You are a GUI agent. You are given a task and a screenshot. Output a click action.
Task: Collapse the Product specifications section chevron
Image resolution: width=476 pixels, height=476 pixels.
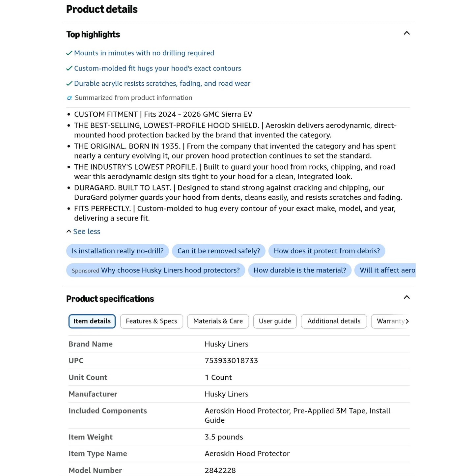pyautogui.click(x=406, y=297)
